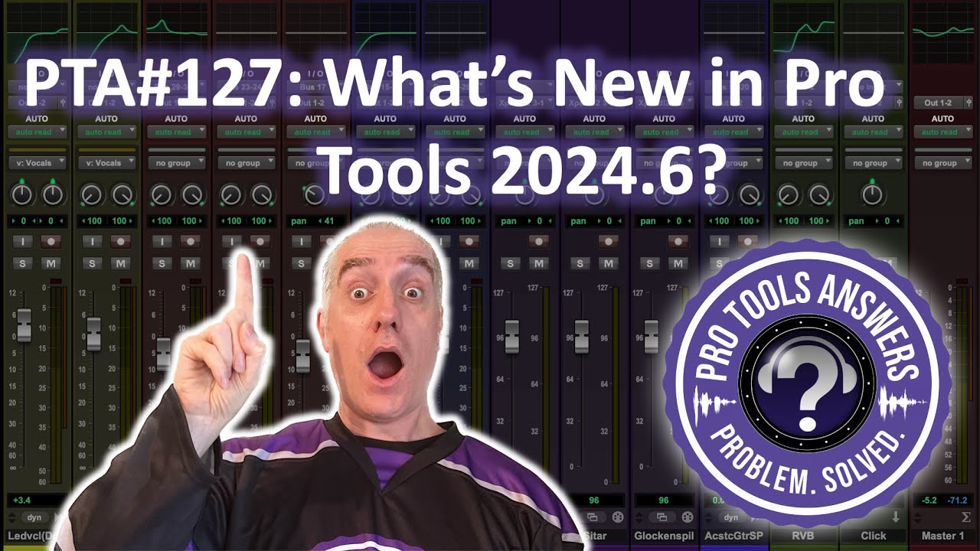Open the Glockenspil output window icon
Viewport: 980px width, 551px height.
tap(661, 518)
